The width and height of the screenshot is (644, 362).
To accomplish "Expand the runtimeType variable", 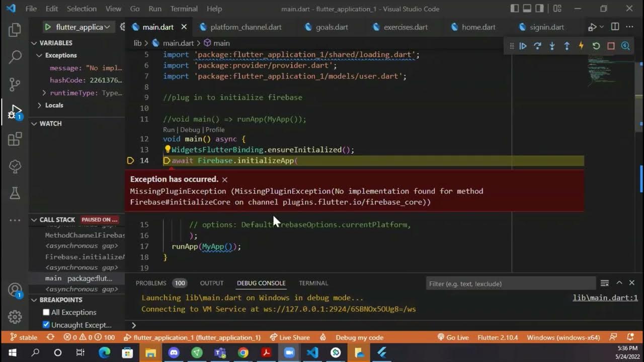I will (x=44, y=93).
